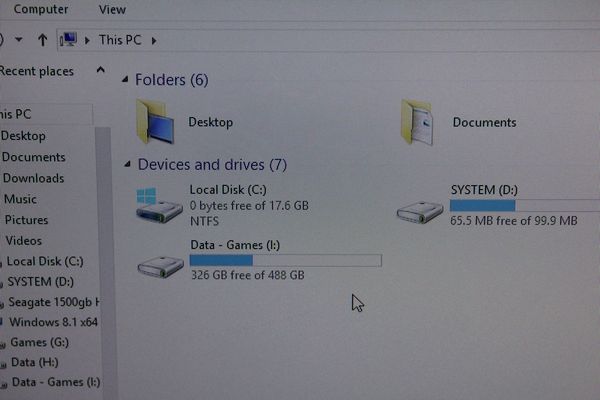This screenshot has width=600, height=400.
Task: Click the Documents folder label
Action: tap(484, 122)
